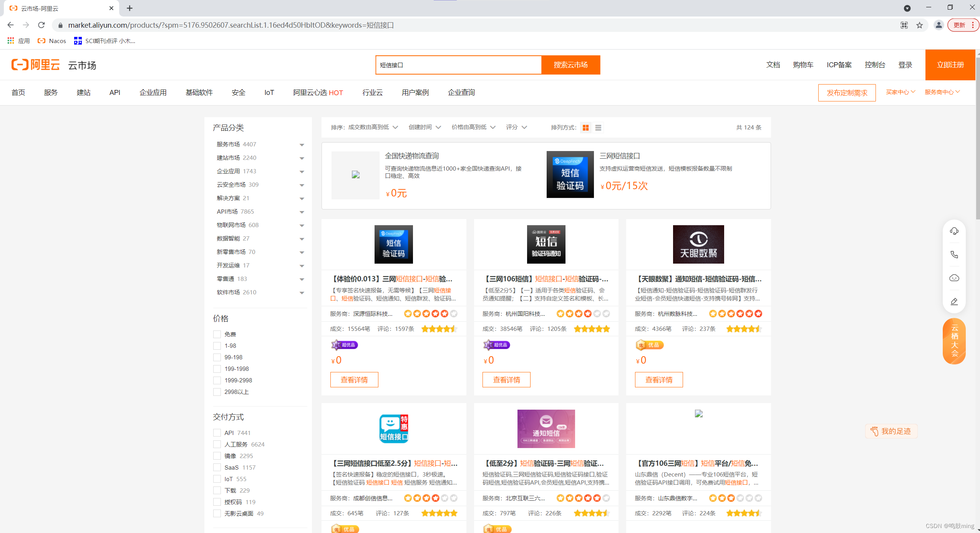Viewport: 980px width, 533px height.
Task: Check the 2998以上 price filter
Action: (217, 392)
